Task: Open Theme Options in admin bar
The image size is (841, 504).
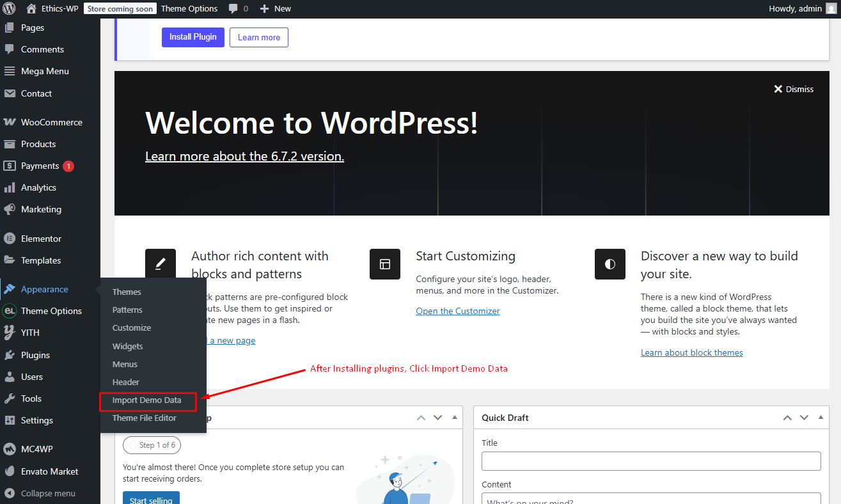Action: pyautogui.click(x=189, y=9)
